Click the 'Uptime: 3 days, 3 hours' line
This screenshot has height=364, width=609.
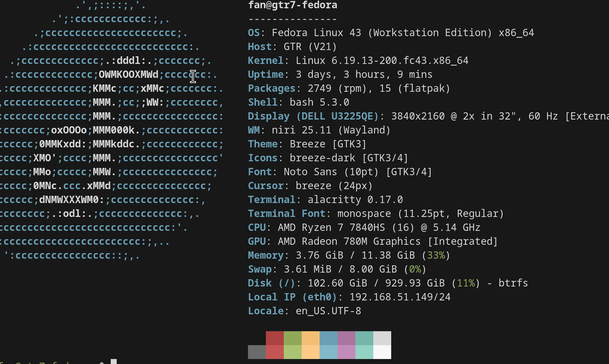(340, 75)
